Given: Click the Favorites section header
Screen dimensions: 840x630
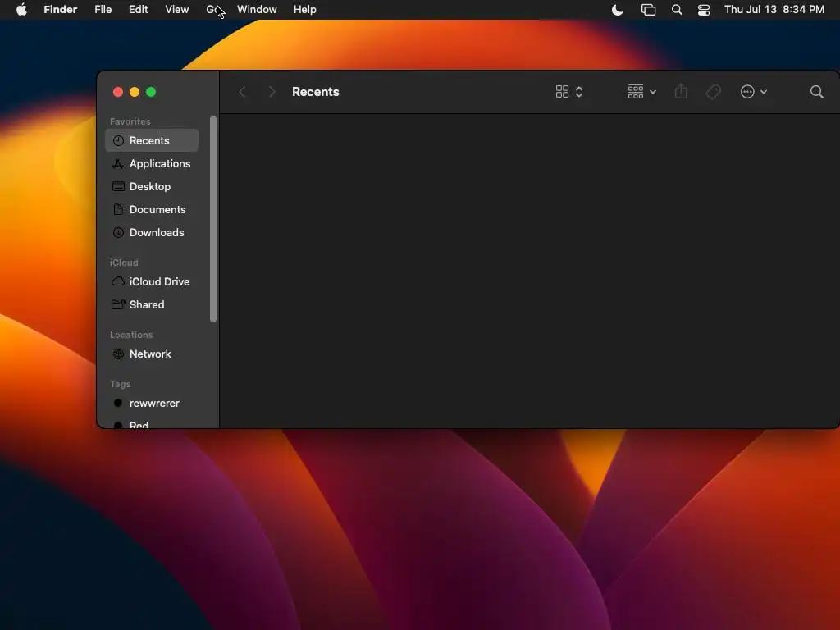Looking at the screenshot, I should coord(130,121).
